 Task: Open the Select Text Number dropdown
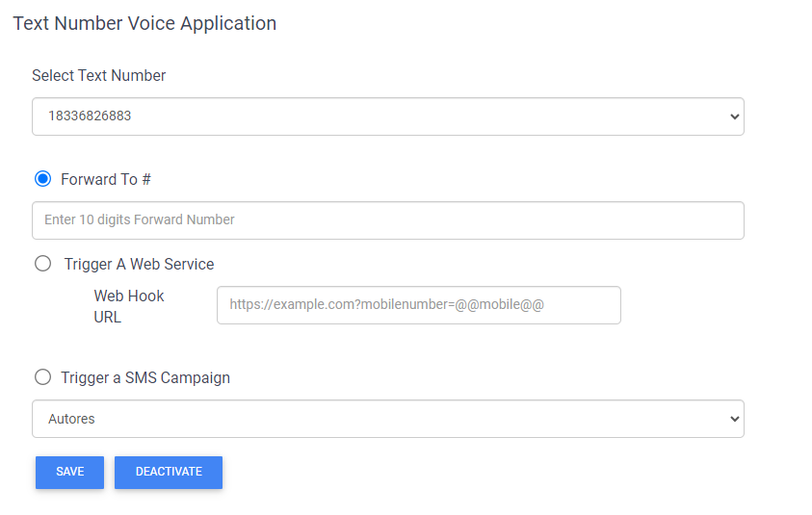[387, 116]
